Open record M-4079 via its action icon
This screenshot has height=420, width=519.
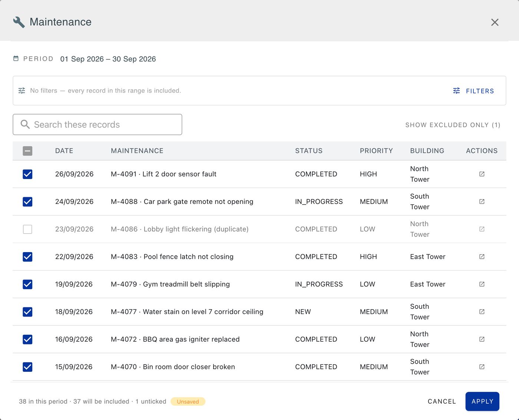tap(482, 284)
